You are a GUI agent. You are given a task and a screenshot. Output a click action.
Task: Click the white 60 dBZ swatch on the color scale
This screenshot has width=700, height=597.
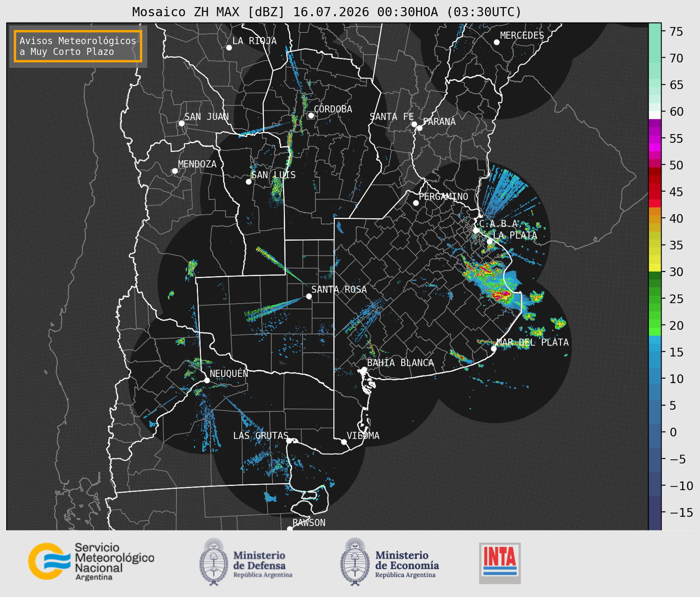655,115
